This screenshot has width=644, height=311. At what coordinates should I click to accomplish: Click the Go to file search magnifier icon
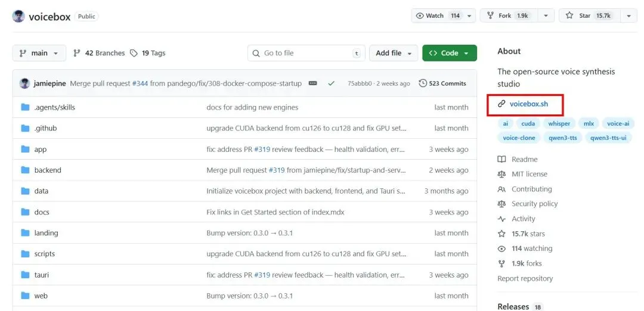tap(256, 54)
